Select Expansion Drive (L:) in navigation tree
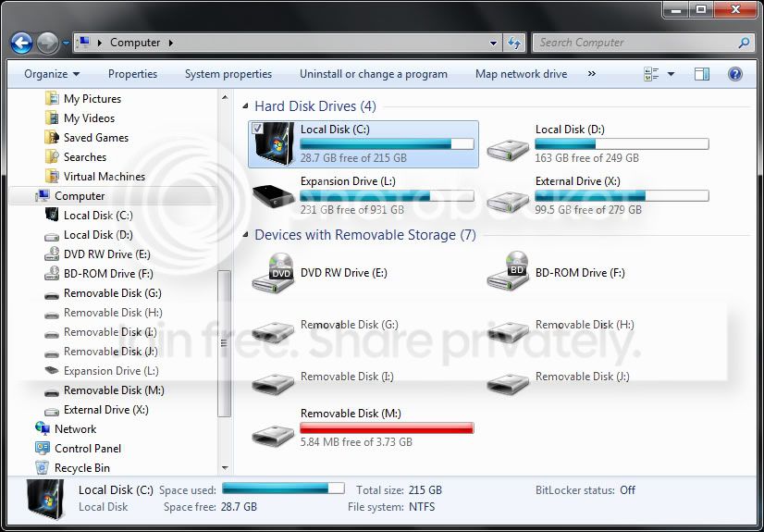This screenshot has height=532, width=764. 111,371
